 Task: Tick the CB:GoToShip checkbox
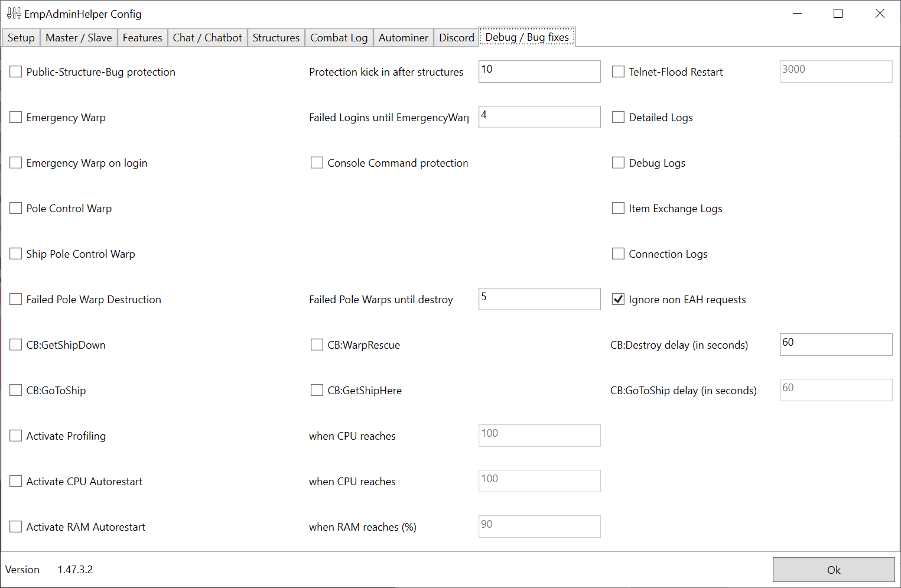16,390
